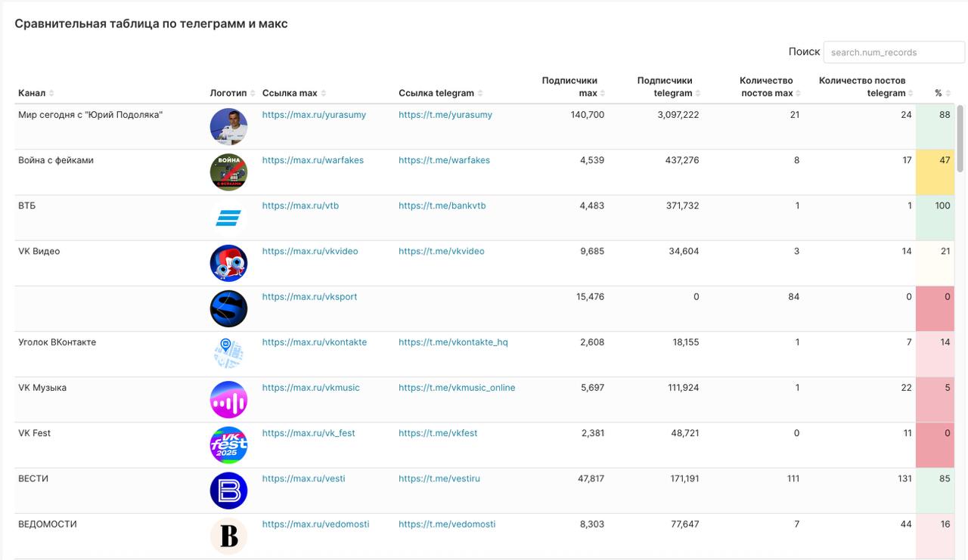Open the max.ru/yurasumy link

coord(314,115)
